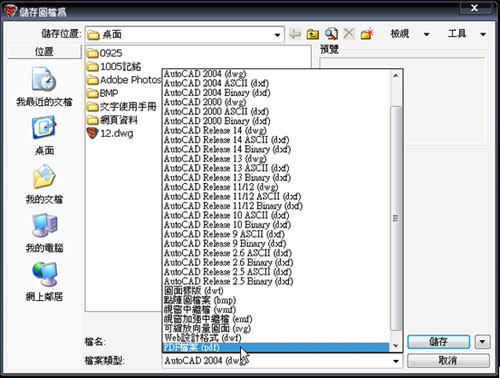Choose AutoCAD 2000 ASCII (dxf)
Screen dimensions: 500x378
276,111
